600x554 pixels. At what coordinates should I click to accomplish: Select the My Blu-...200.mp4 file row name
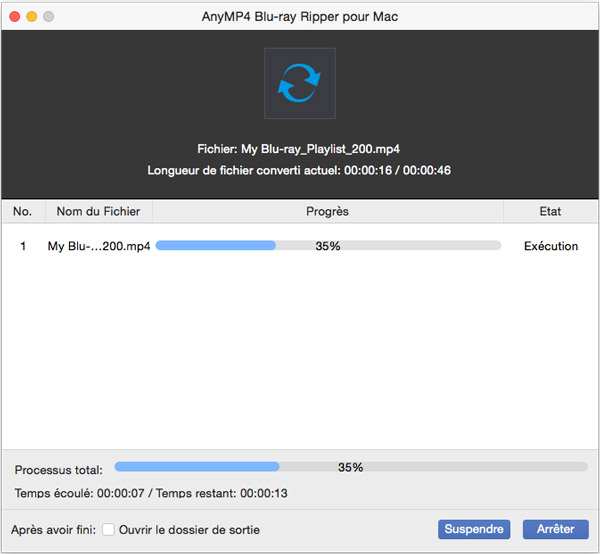[99, 246]
